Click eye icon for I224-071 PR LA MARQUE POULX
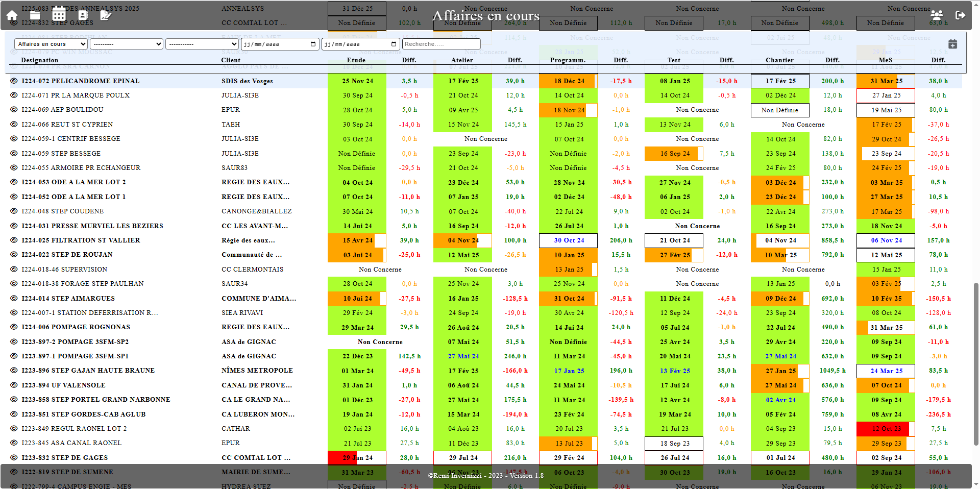 tap(14, 95)
